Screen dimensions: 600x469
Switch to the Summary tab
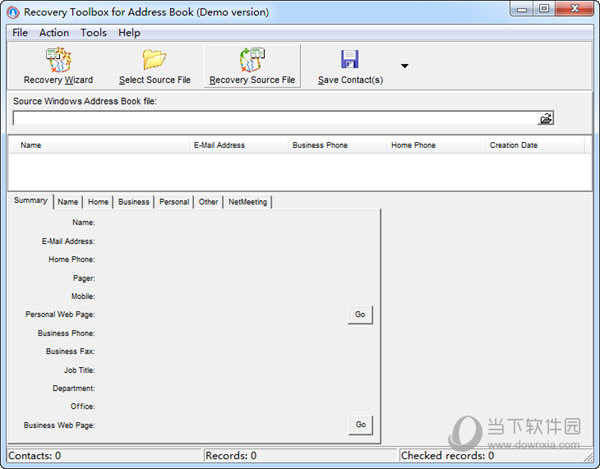click(31, 200)
